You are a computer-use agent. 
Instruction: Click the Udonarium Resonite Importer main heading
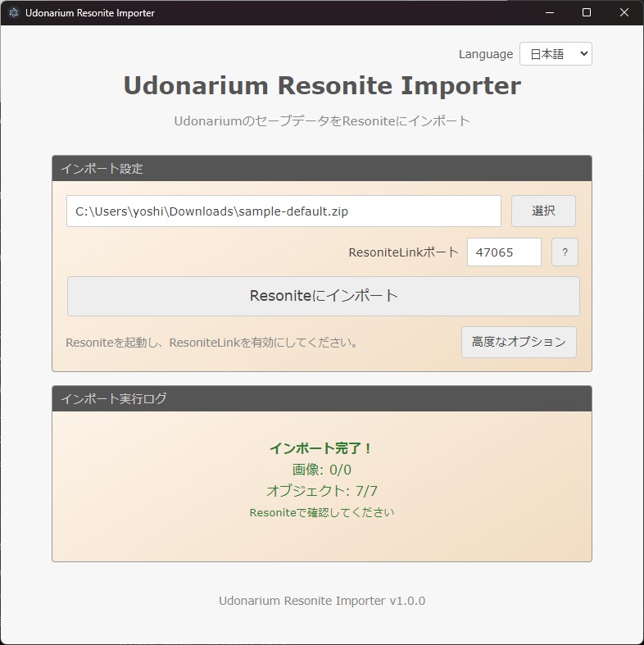pos(322,85)
